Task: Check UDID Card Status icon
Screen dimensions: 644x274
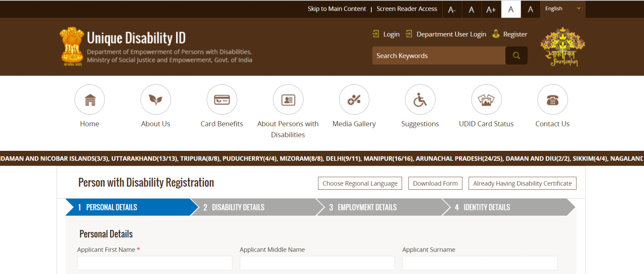Action: pos(486,100)
